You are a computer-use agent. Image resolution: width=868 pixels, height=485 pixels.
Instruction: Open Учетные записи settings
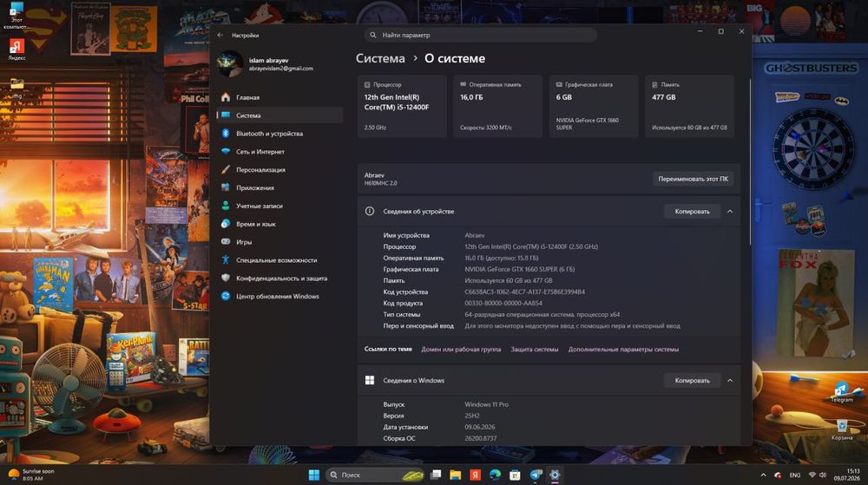coord(279,206)
